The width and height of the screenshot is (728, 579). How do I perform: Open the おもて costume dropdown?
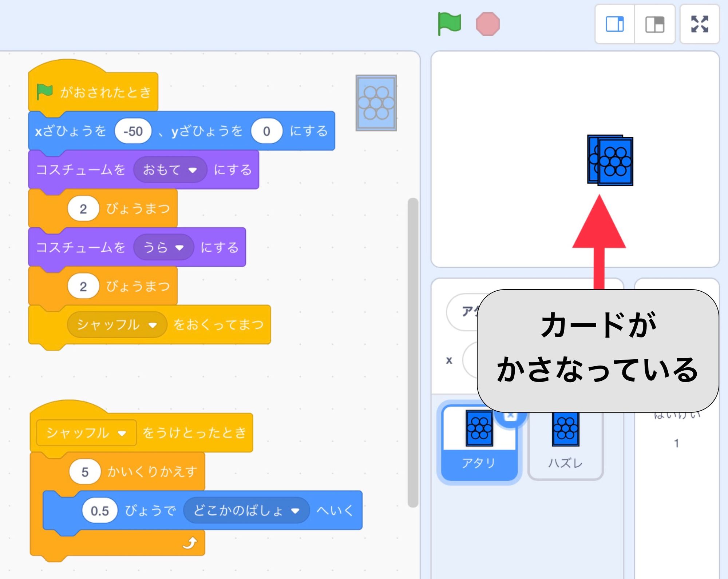click(x=171, y=169)
